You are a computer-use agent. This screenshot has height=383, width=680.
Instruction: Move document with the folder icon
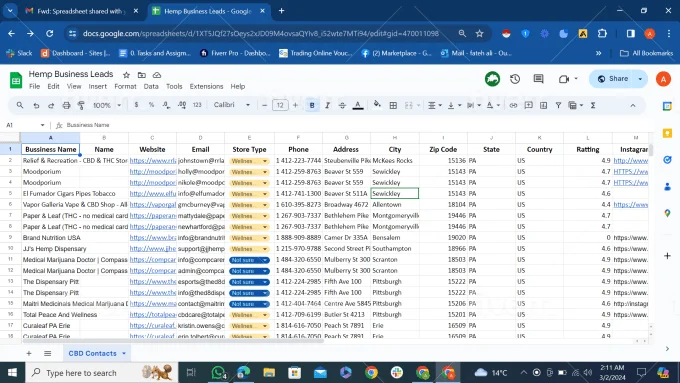(142, 75)
